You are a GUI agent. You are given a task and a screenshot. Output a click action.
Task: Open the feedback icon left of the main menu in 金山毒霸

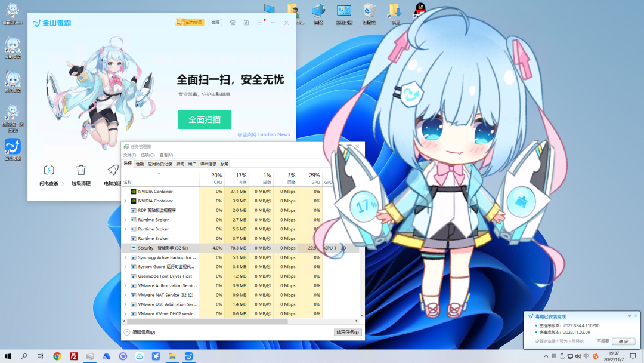(246, 23)
